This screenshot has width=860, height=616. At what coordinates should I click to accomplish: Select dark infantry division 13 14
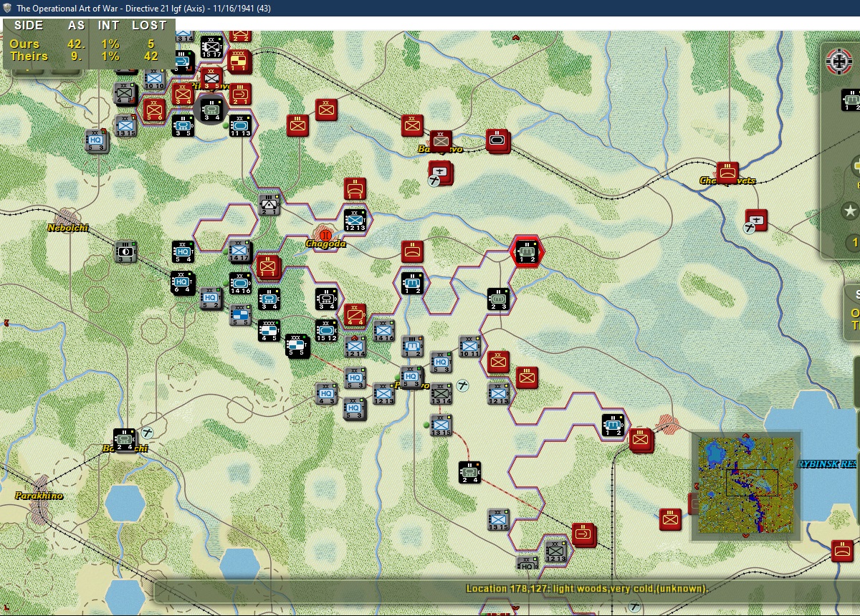point(441,393)
